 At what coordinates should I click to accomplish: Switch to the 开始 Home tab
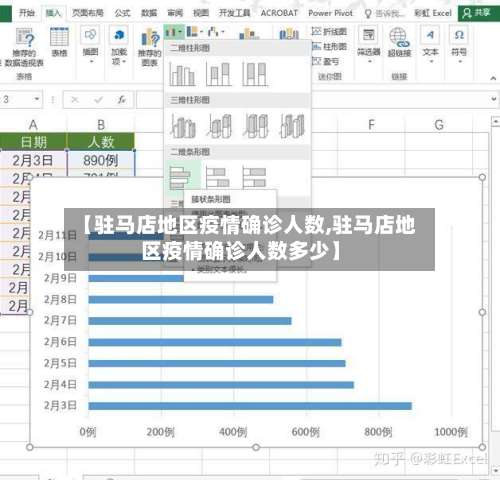(x=27, y=13)
